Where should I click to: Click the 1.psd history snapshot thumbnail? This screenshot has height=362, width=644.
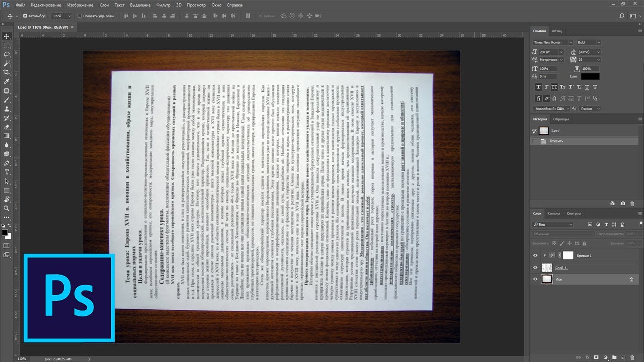click(x=544, y=130)
